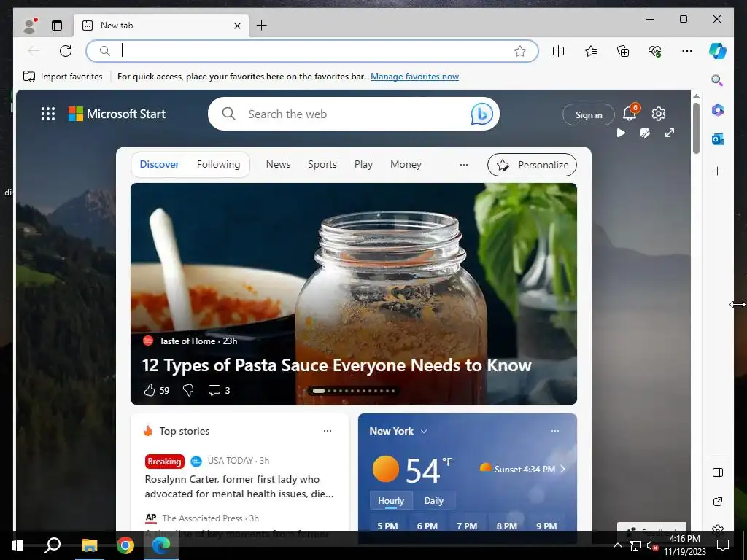
Task: Open Microsoft 365 sidebar icon
Action: [x=718, y=110]
